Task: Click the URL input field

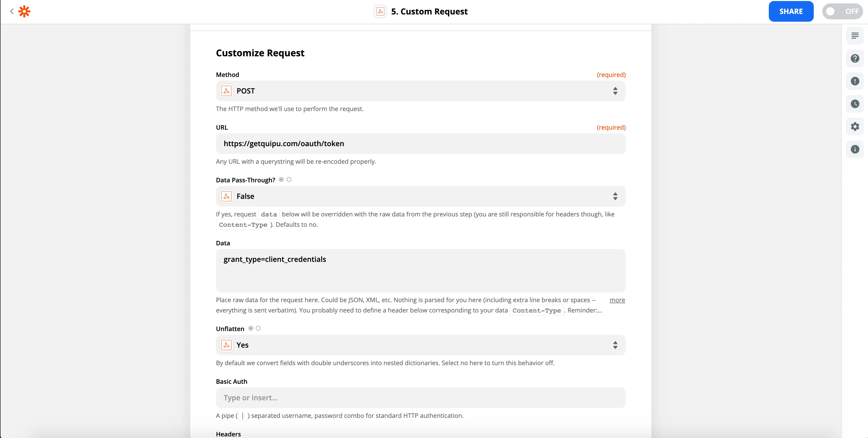Action: 420,144
